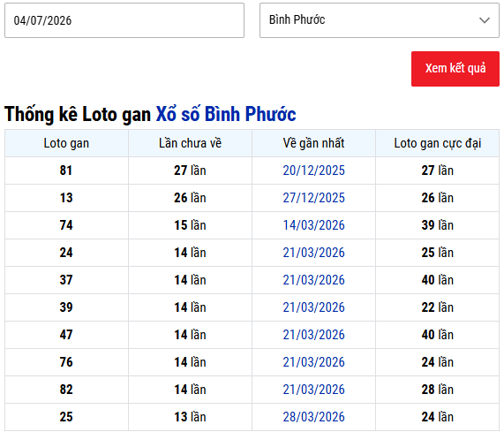Image resolution: width=504 pixels, height=432 pixels.
Task: Select the Loto gan column header
Action: [x=66, y=143]
